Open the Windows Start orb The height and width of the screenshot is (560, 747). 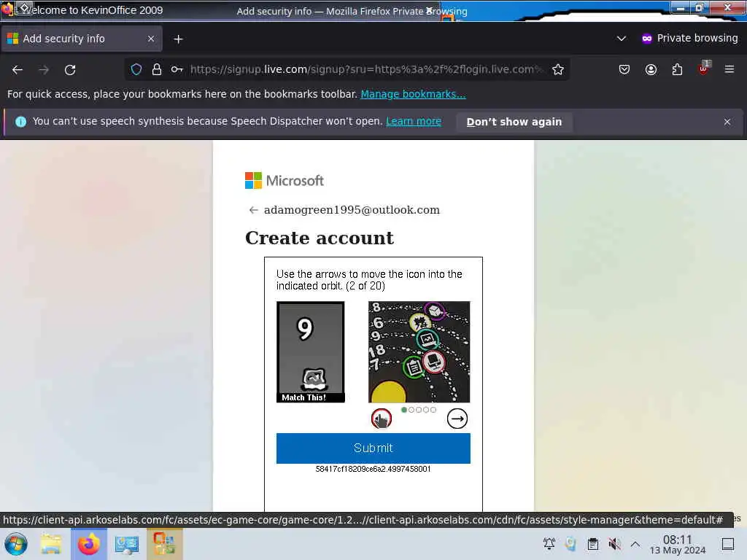tap(16, 544)
